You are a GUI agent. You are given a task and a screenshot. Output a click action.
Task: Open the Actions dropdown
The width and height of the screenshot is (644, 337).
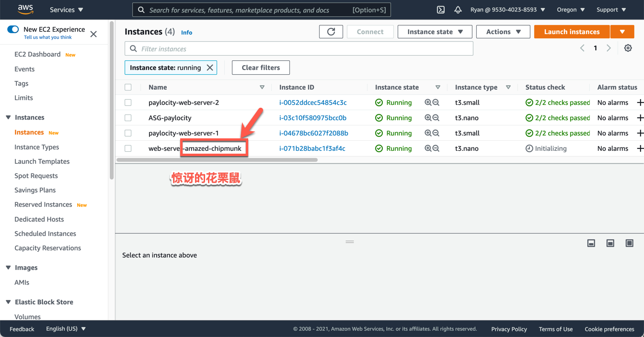point(503,32)
